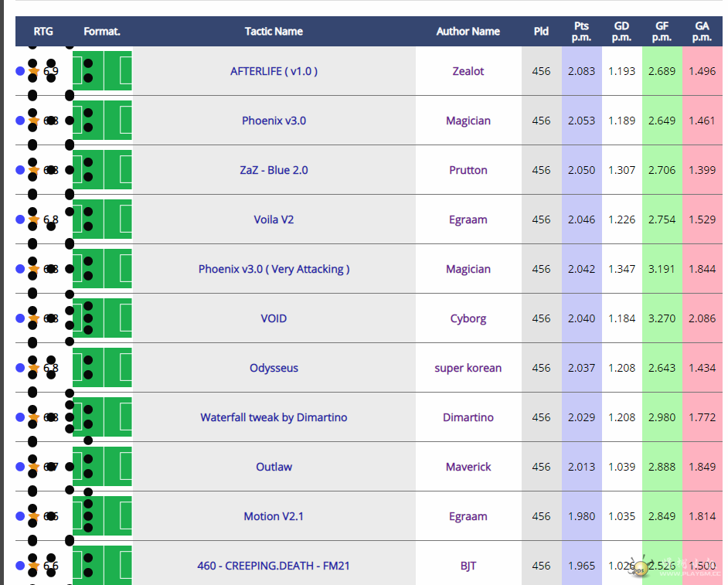Select GD p.m. value 1.347
Image resolution: width=728 pixels, height=585 pixels.
pos(621,269)
